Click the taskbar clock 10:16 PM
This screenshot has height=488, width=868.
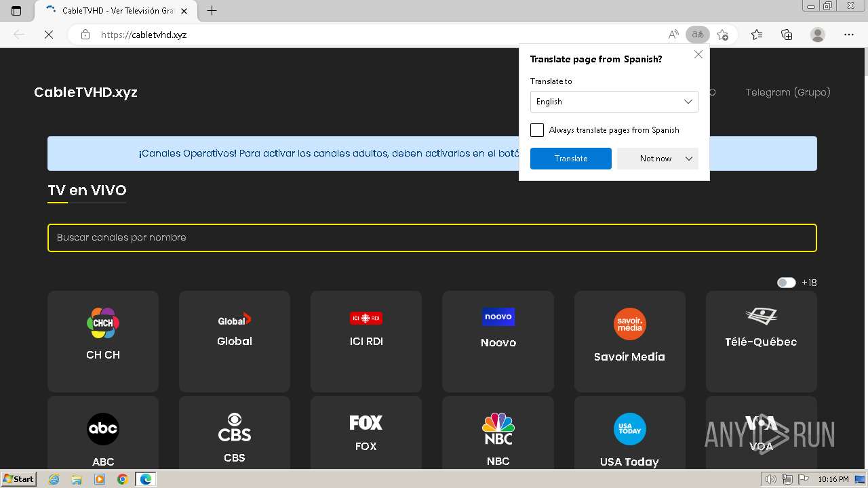pos(833,479)
